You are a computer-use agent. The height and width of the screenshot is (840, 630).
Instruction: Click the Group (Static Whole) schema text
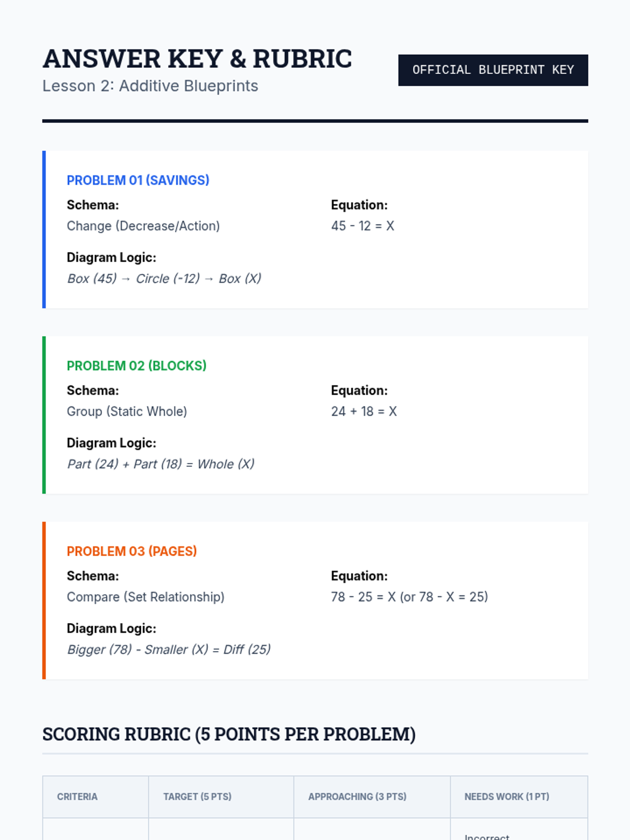pos(127,411)
